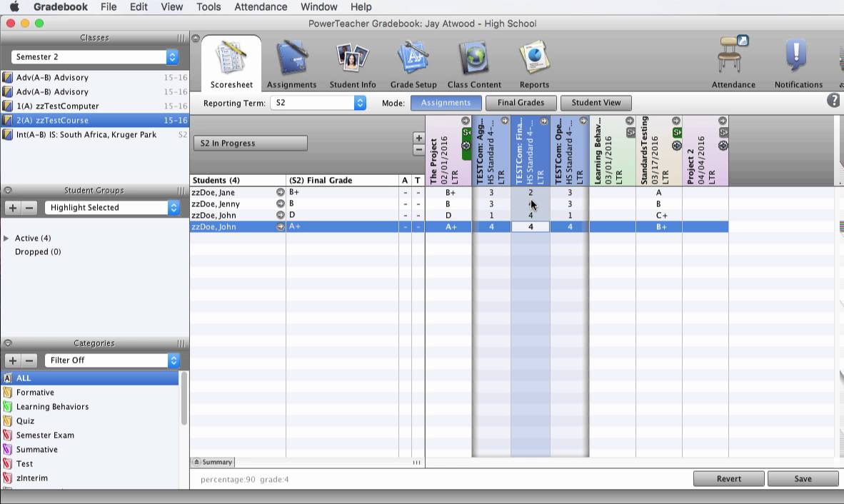Click arrow icon next to zzDoe, Jenny
844x504 pixels.
(281, 203)
